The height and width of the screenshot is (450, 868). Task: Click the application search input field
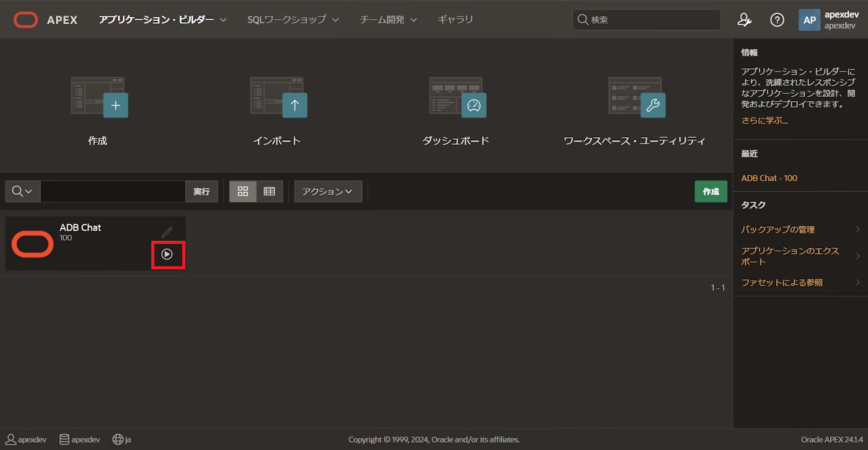point(112,191)
